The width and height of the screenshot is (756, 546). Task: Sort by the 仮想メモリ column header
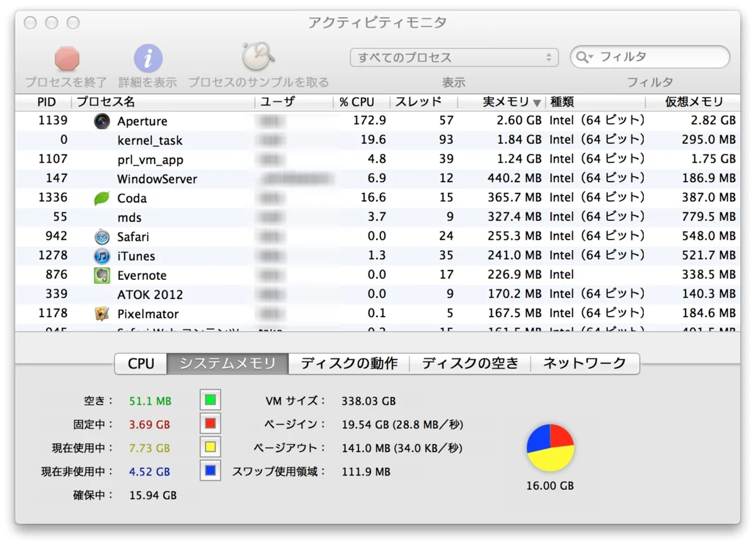coord(694,102)
